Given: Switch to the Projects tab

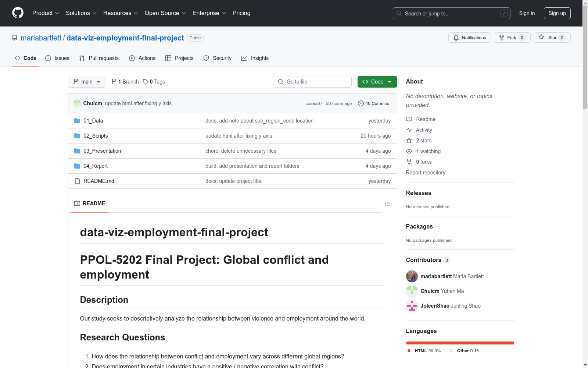Looking at the screenshot, I should point(179,58).
